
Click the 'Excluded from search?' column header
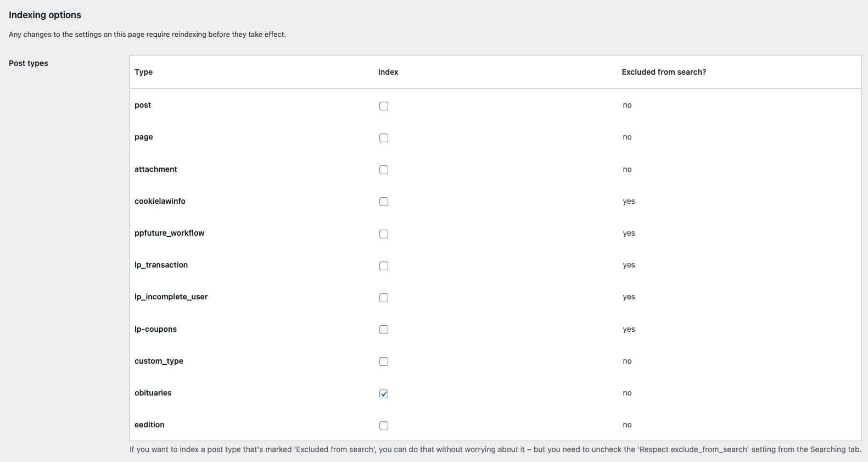click(664, 72)
